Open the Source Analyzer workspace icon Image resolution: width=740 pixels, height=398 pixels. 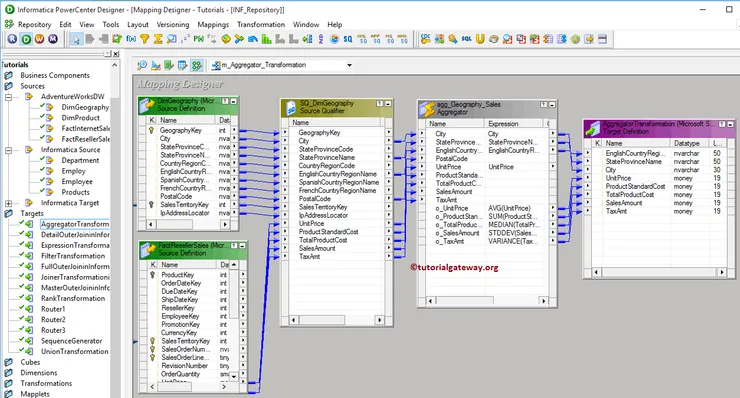pyautogui.click(x=142, y=65)
